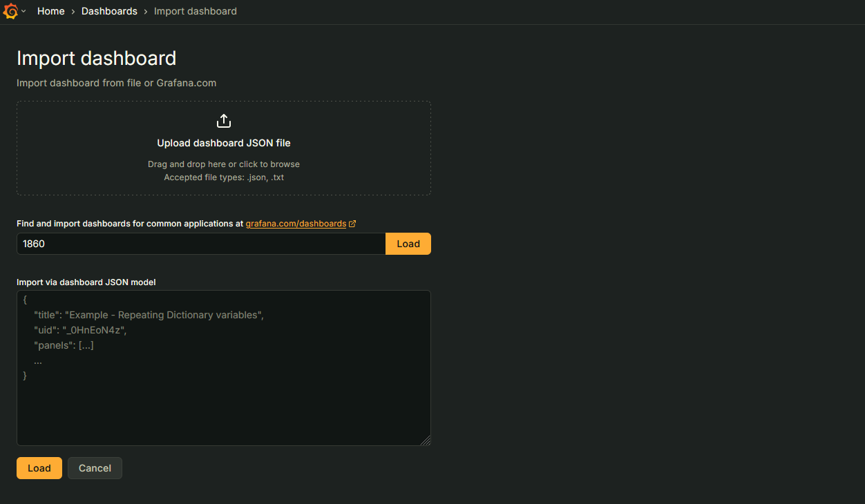
Task: Open the grafana.com/dashboards link
Action: (x=296, y=224)
